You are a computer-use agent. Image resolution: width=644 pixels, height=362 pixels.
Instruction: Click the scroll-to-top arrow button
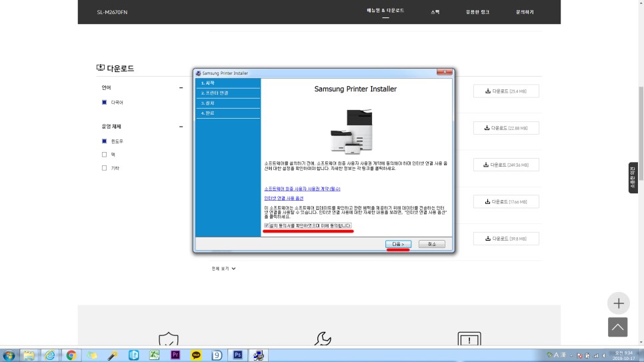[x=618, y=327]
